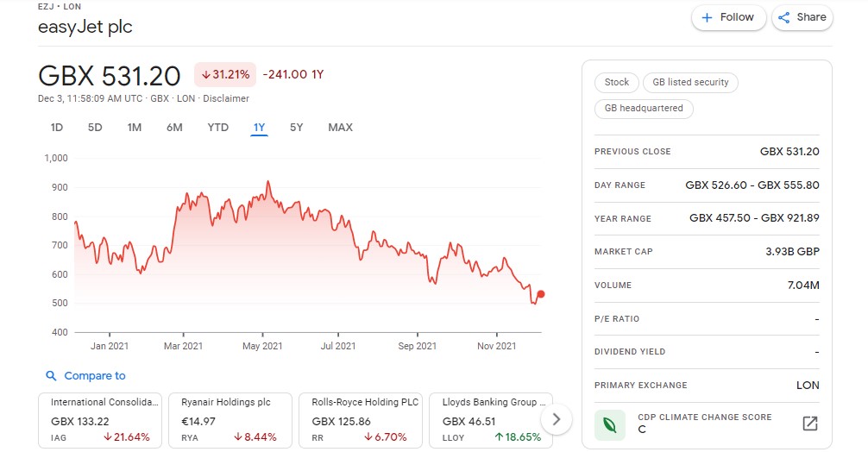Click the Volume value 7.04M
The image size is (868, 452).
point(803,286)
